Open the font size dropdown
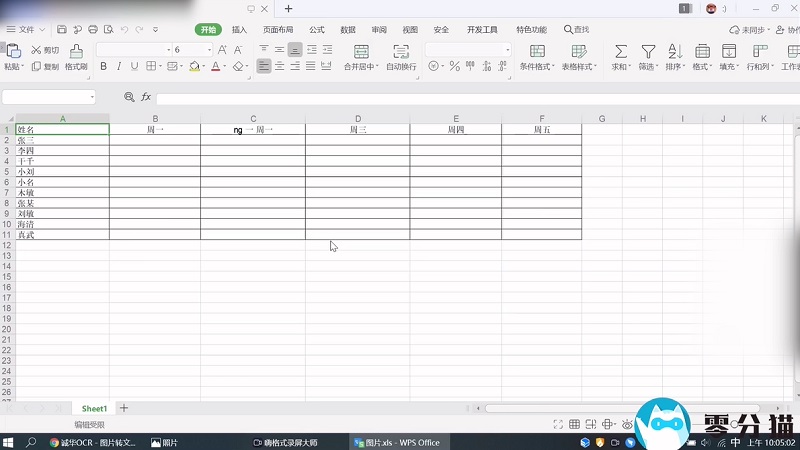800x450 pixels. [210, 50]
